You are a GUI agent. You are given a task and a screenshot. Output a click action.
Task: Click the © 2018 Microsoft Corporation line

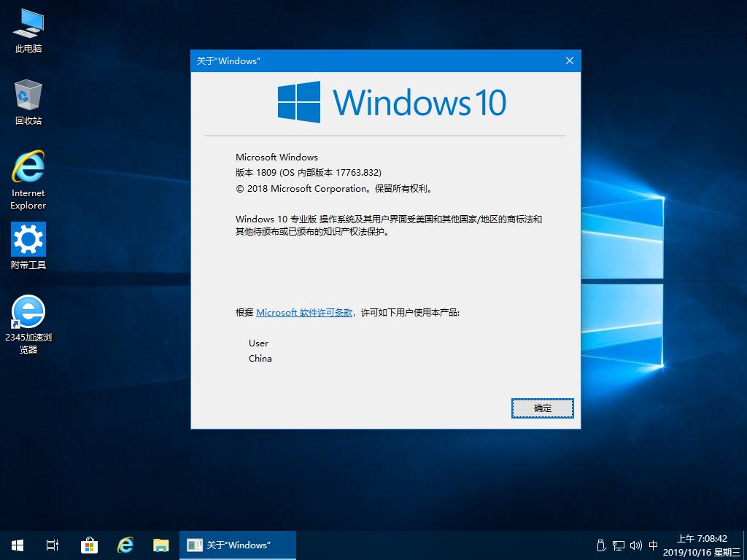(x=334, y=189)
